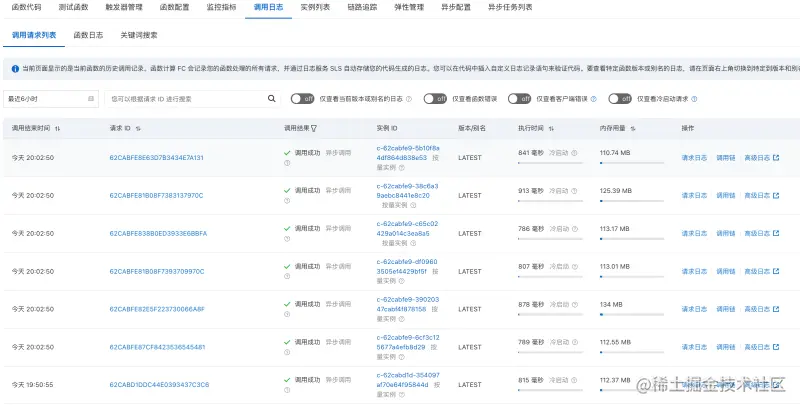This screenshot has height=408, width=800.
Task: Click external-link icon after 高级日志 in 789 毫秒 row
Action: point(776,347)
